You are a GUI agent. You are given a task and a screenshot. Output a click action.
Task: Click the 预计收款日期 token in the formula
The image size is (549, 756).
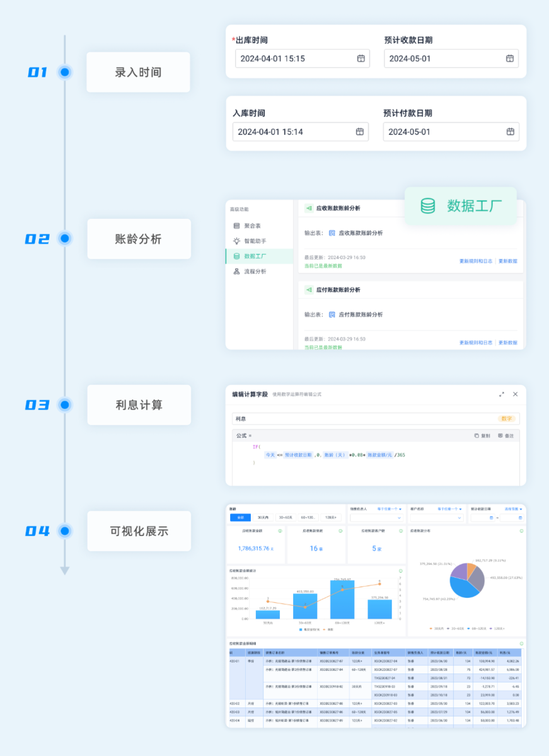[x=298, y=454]
